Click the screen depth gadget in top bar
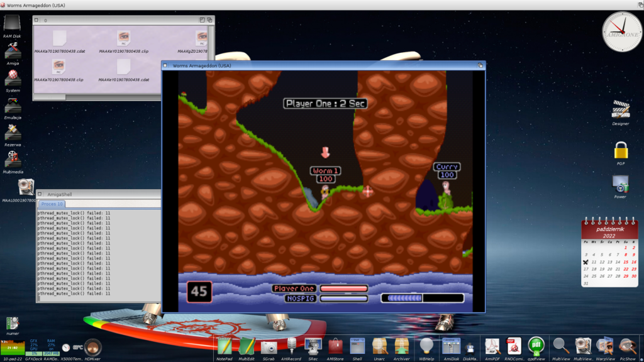Image resolution: width=644 pixels, height=362 pixels. click(x=640, y=5)
